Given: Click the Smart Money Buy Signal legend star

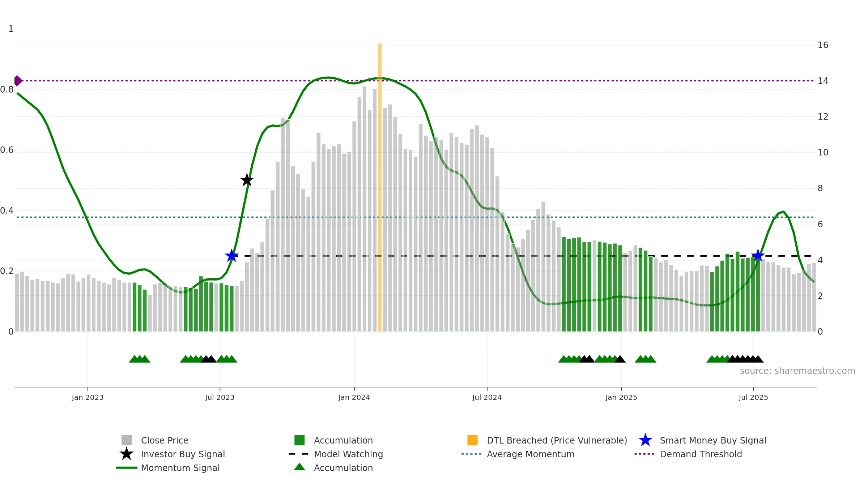Looking at the screenshot, I should point(646,440).
